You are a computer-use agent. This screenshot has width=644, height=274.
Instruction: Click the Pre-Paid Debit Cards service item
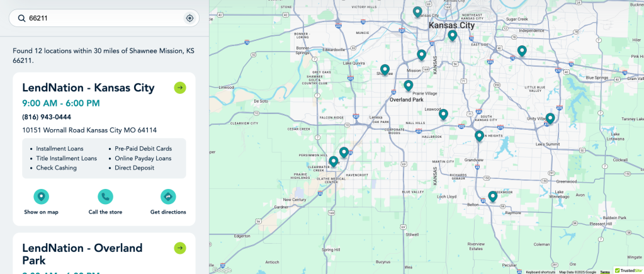pyautogui.click(x=144, y=149)
